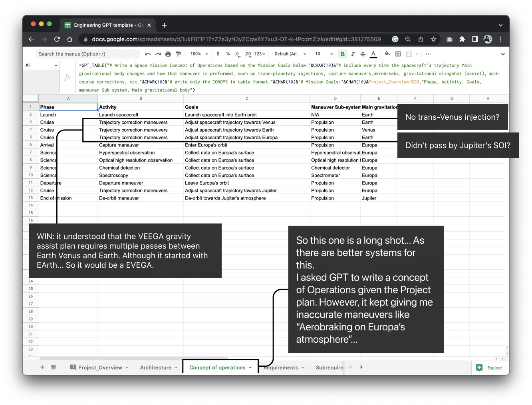Go to the browser home page
Screen dimensions: 532x405
click(69, 39)
